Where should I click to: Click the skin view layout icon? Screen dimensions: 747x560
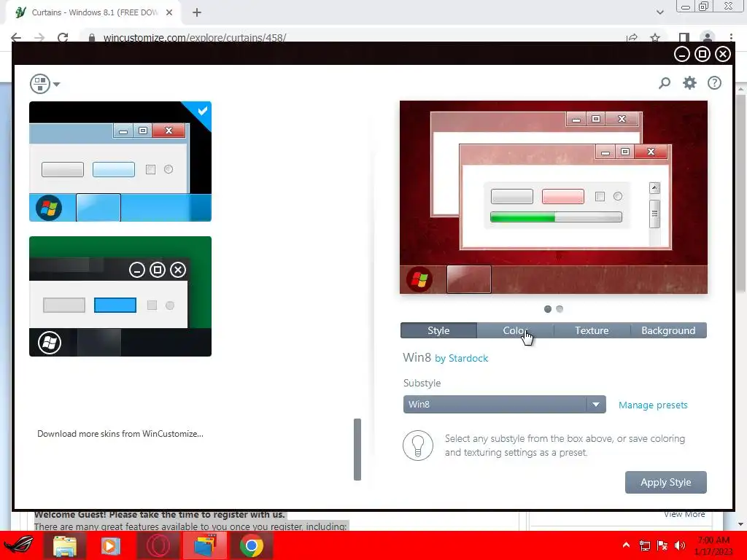tap(40, 84)
